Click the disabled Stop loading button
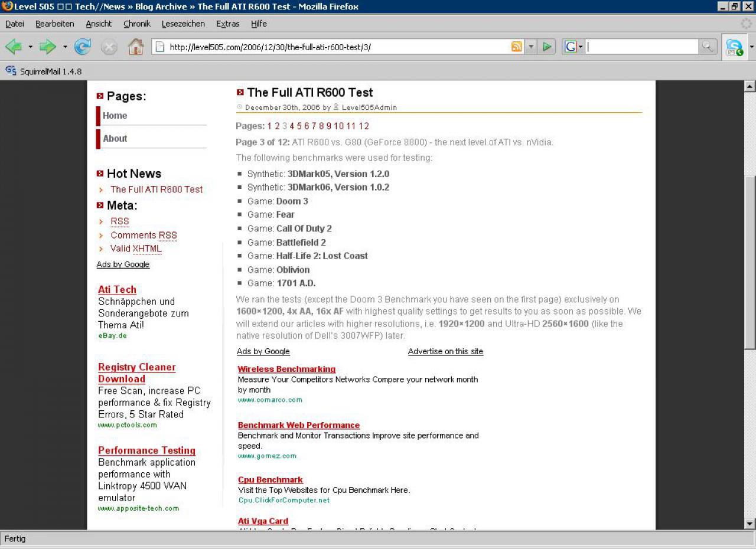This screenshot has height=549, width=756. tap(109, 47)
